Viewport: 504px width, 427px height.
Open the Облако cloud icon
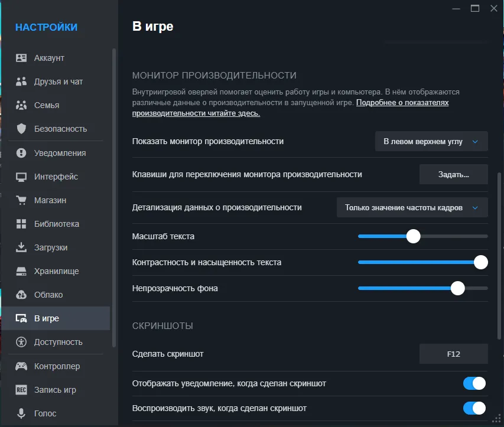(21, 294)
